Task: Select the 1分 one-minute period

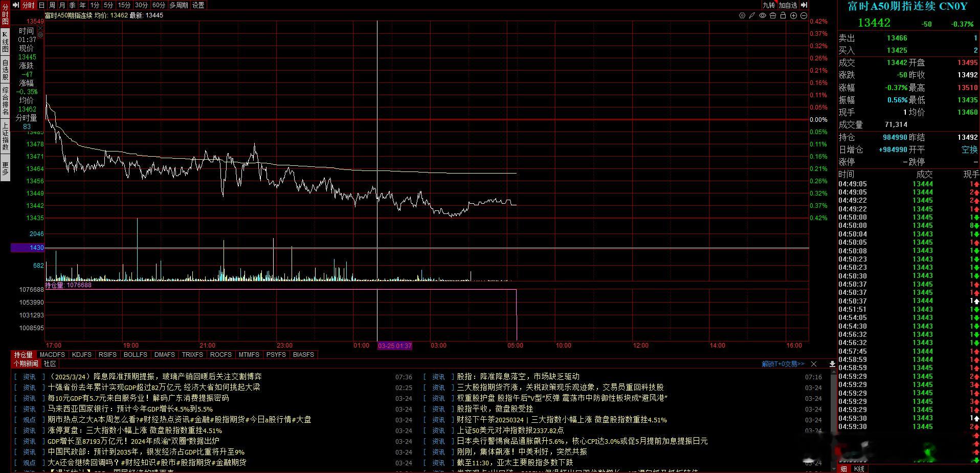Action: (x=95, y=5)
